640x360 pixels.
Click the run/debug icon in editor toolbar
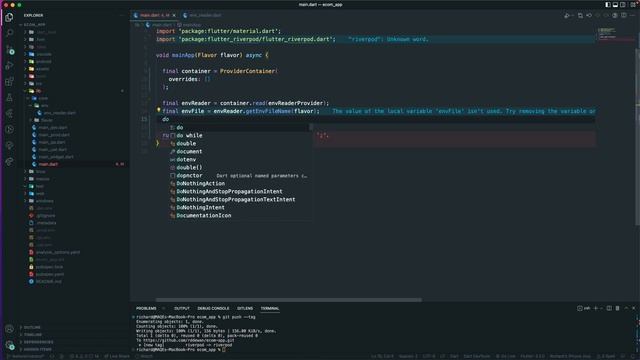[x=567, y=16]
